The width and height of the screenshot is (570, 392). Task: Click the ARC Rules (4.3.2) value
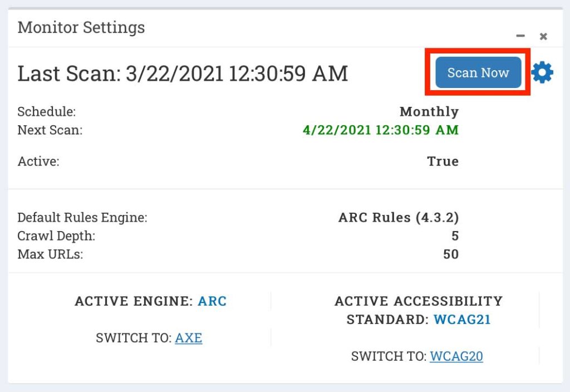398,217
